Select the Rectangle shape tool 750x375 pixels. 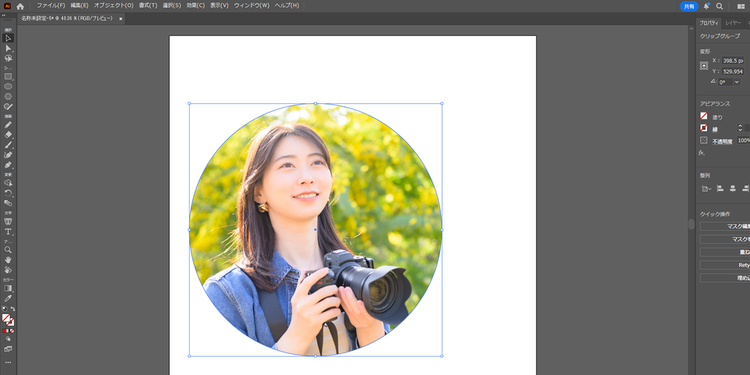[x=8, y=77]
